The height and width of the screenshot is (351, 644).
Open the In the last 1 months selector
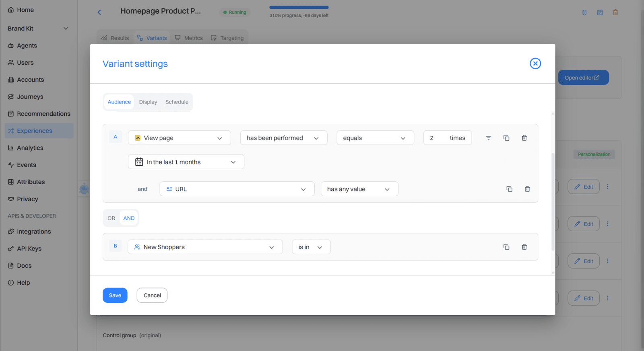186,162
